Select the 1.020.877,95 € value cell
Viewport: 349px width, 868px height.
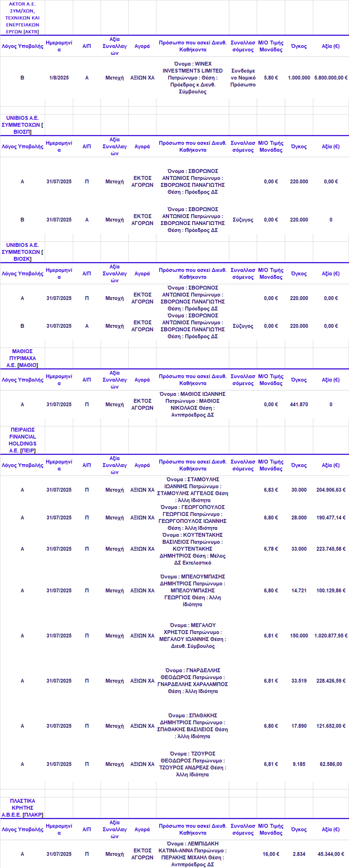coord(331,635)
